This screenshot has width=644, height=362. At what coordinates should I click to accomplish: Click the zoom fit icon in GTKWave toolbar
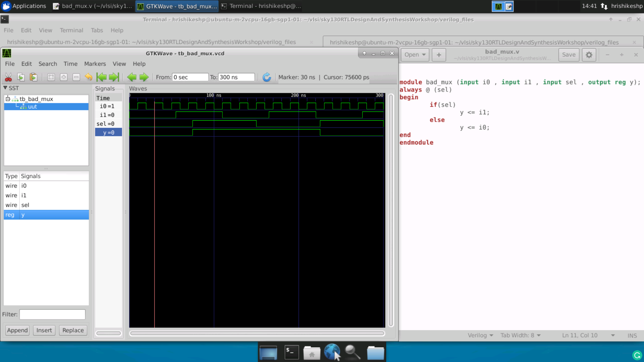point(51,77)
